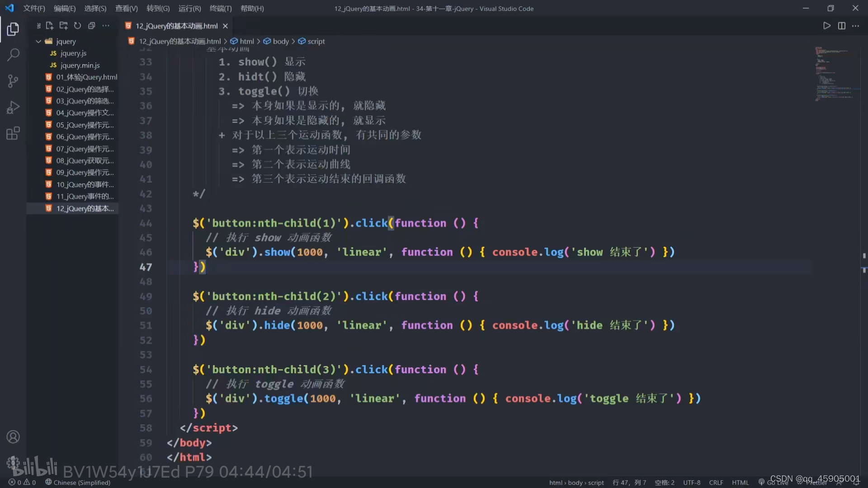The height and width of the screenshot is (488, 868).
Task: Refresh the Explorer file tree
Action: (x=77, y=26)
